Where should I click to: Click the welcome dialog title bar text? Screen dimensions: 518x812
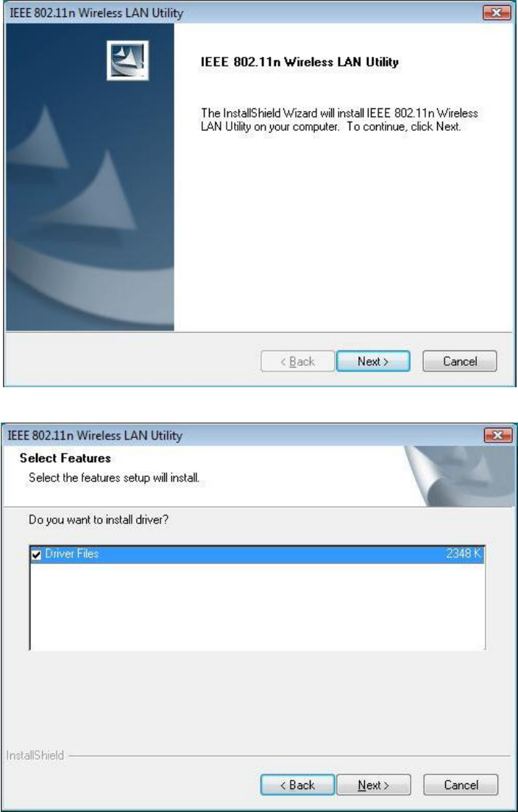(95, 13)
